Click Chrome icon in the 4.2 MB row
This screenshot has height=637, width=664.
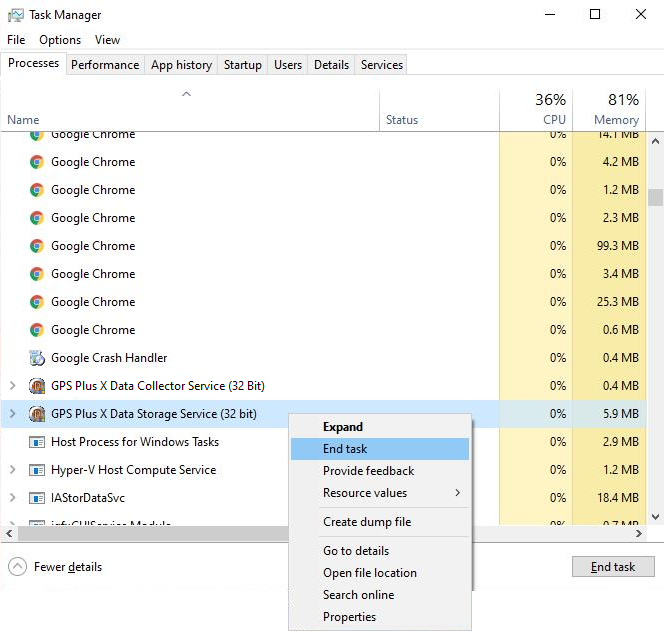point(37,162)
